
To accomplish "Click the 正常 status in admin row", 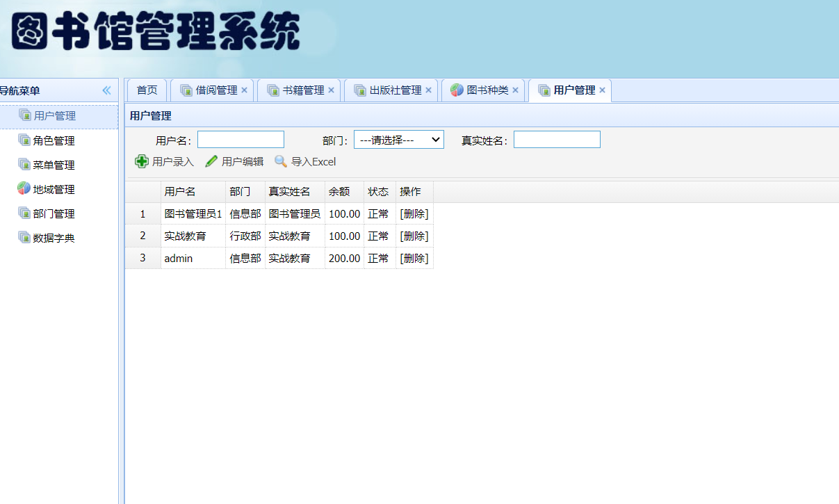I will point(380,259).
